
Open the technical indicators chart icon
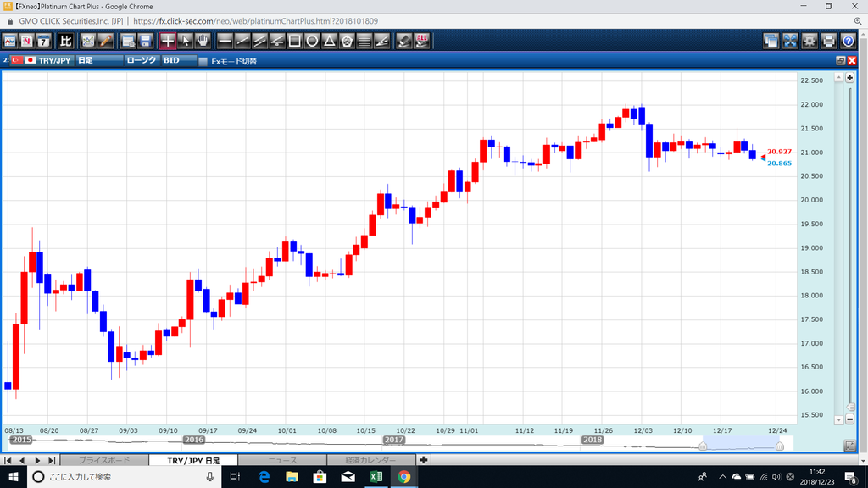tap(88, 41)
